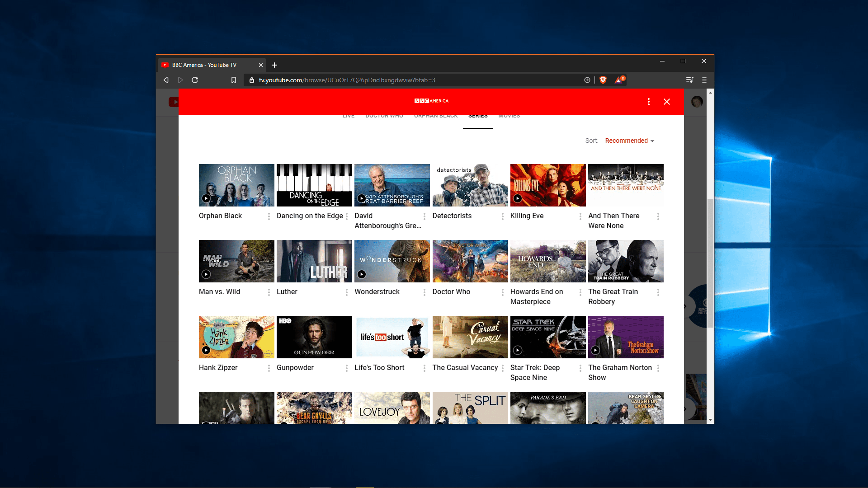
Task: Open the Orphan Black title link
Action: click(220, 216)
